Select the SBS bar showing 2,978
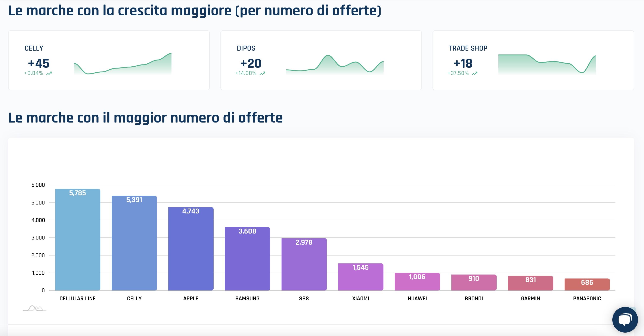Viewport: 644px width, 336px height. [x=304, y=265]
